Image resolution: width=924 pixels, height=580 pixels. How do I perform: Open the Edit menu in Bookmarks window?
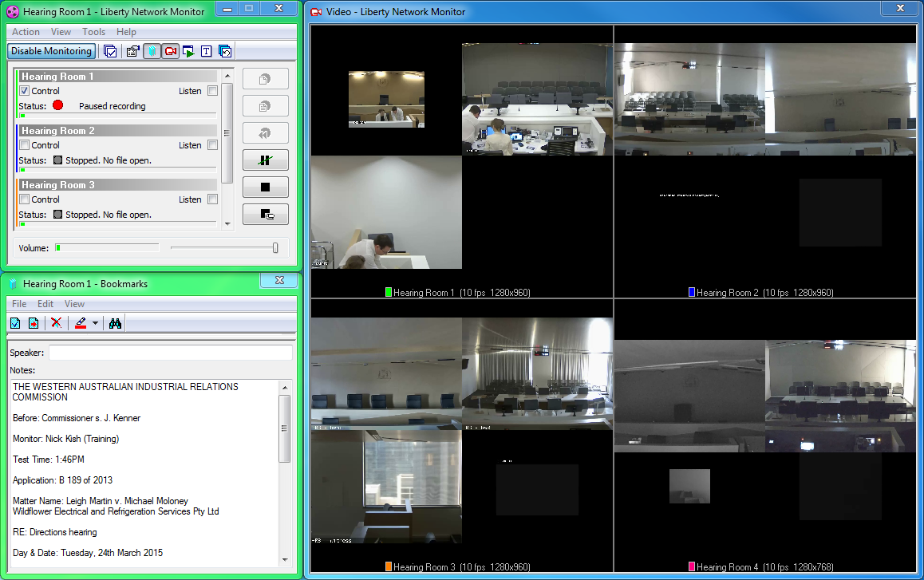(x=45, y=304)
